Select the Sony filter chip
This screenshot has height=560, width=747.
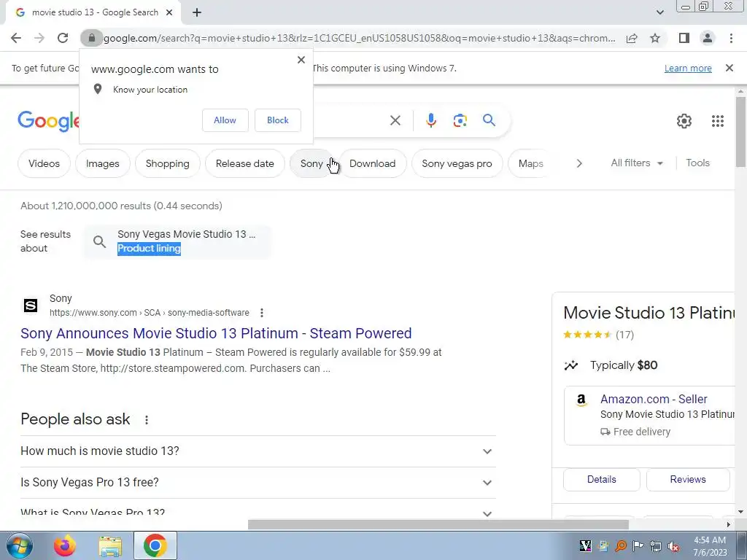coord(311,163)
